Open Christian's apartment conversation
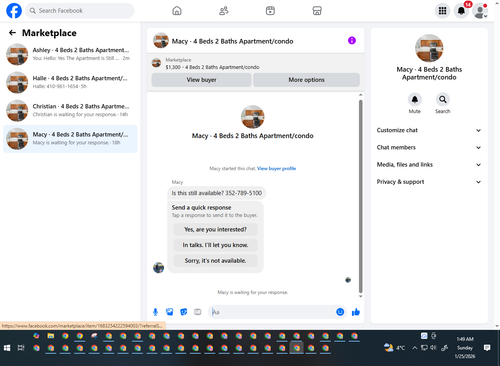This screenshot has width=500, height=366. (70, 110)
